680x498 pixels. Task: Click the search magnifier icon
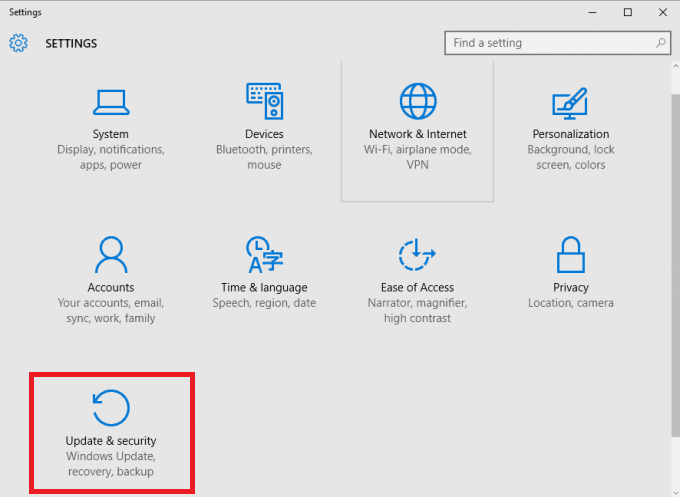point(660,43)
